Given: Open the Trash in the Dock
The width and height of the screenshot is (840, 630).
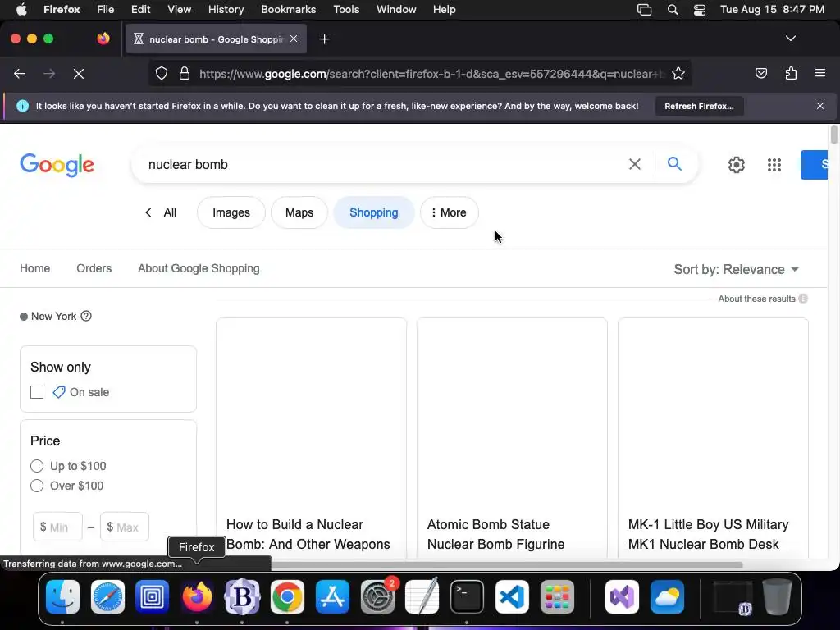Looking at the screenshot, I should (x=777, y=597).
